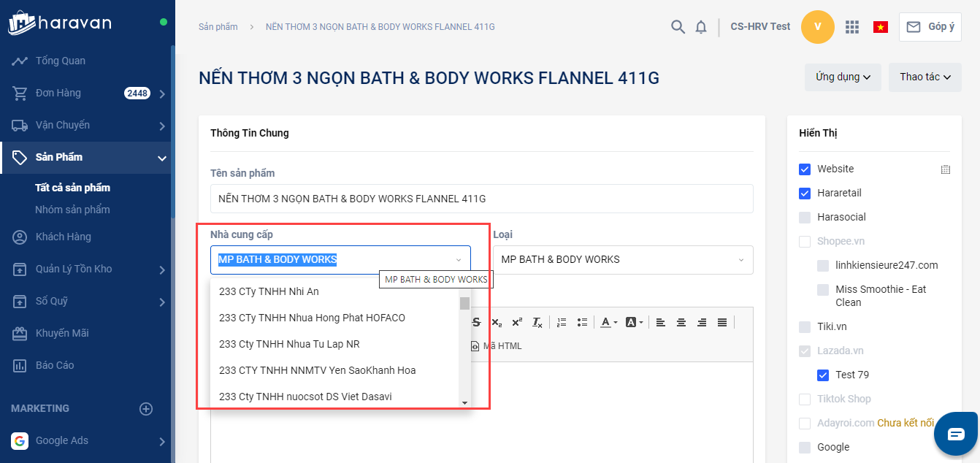Open the Website calendar schedule icon
The height and width of the screenshot is (463, 980).
(x=946, y=169)
